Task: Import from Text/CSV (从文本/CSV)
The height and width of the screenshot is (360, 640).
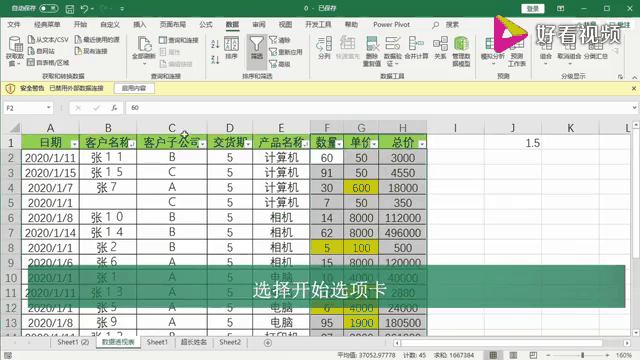Action: click(x=48, y=40)
